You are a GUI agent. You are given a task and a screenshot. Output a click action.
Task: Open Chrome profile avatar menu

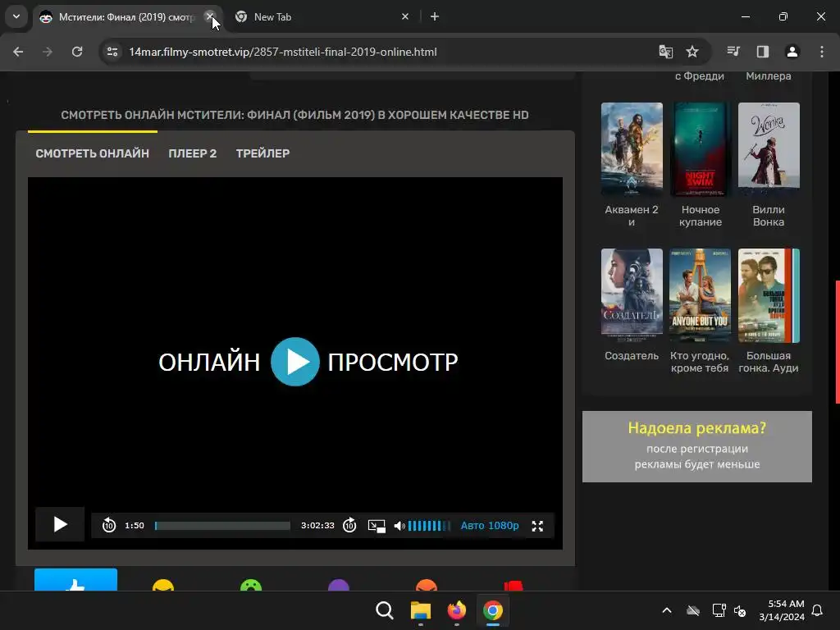(x=792, y=52)
